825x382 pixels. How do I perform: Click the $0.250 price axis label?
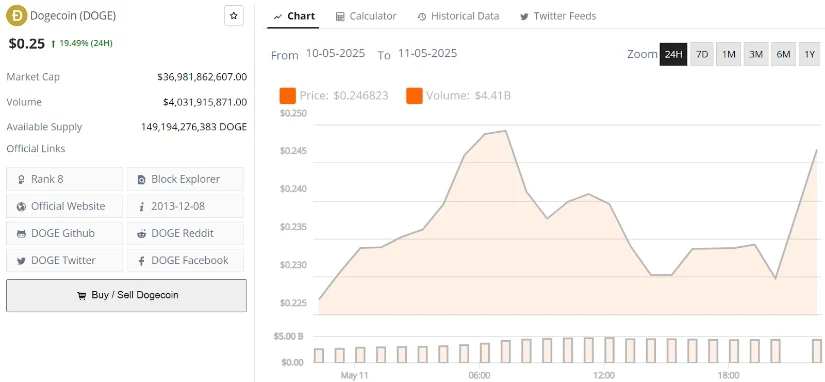(x=293, y=113)
